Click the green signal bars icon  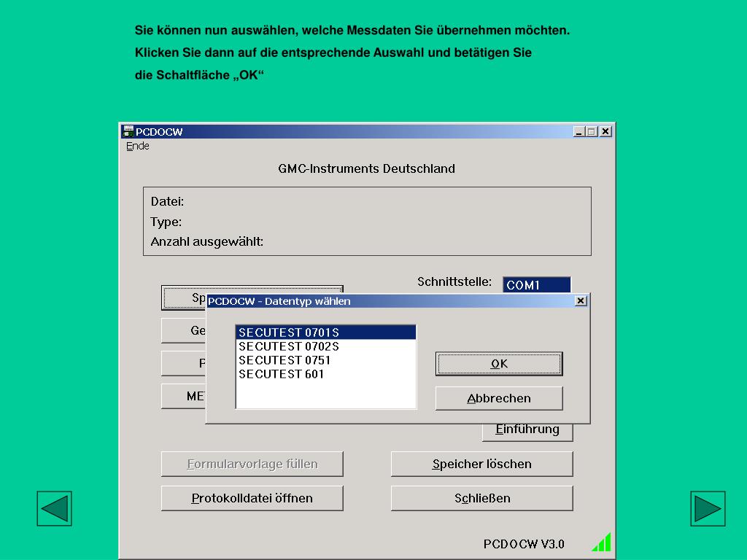(x=601, y=542)
